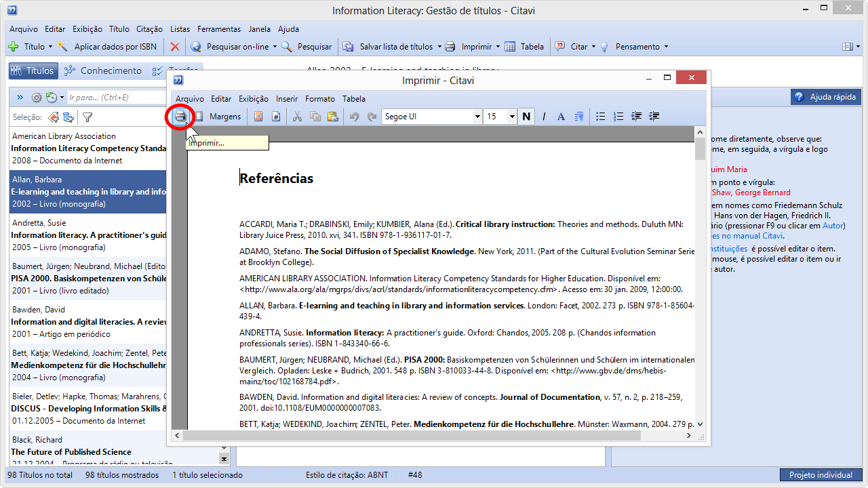Image resolution: width=868 pixels, height=488 pixels.
Task: Expand the Imprimir dropdown arrow in main toolbar
Action: [498, 47]
